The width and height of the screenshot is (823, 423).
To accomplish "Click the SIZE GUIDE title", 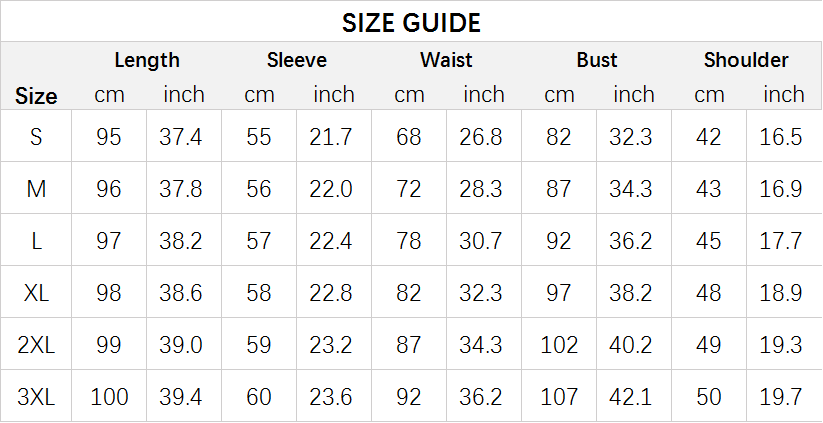I will (411, 22).
